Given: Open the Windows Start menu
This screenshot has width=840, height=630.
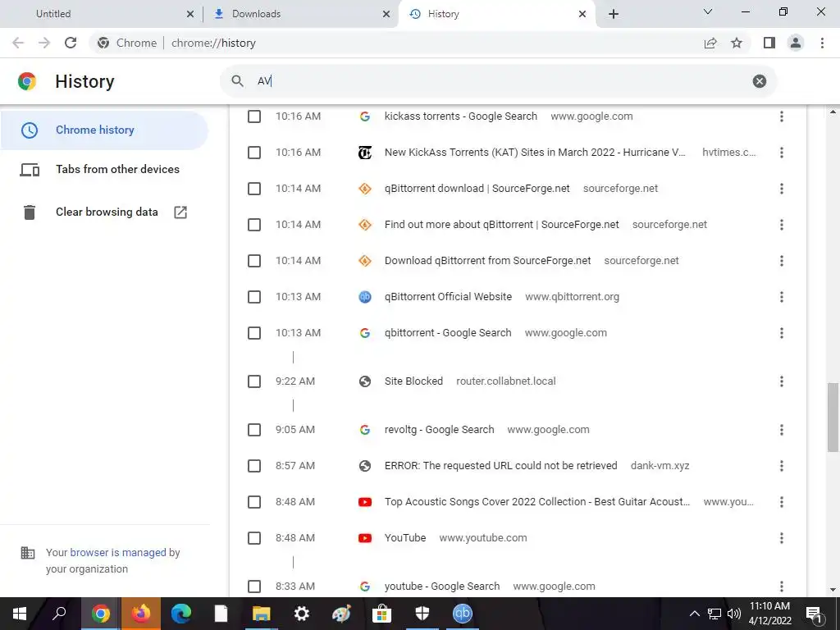Looking at the screenshot, I should 20,614.
